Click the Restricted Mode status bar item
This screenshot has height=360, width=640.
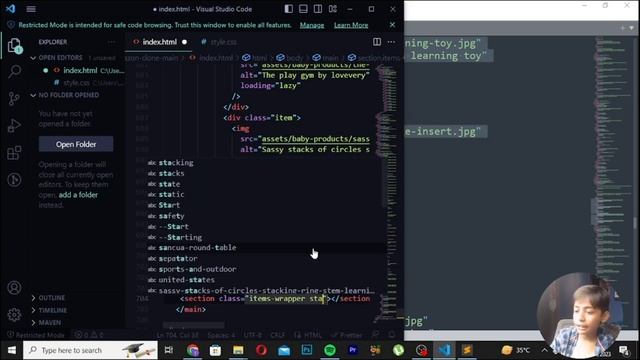pyautogui.click(x=36, y=335)
